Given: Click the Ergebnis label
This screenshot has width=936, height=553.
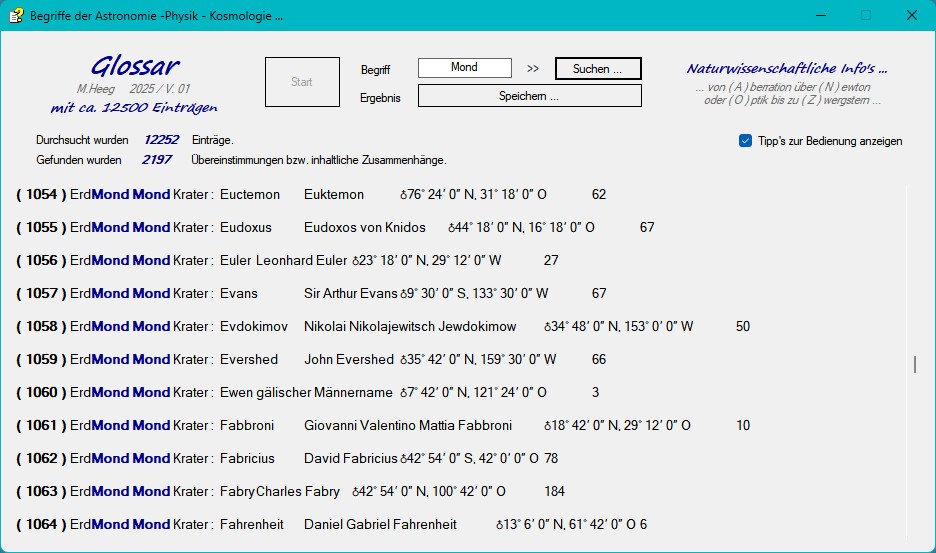Looking at the screenshot, I should [x=380, y=98].
